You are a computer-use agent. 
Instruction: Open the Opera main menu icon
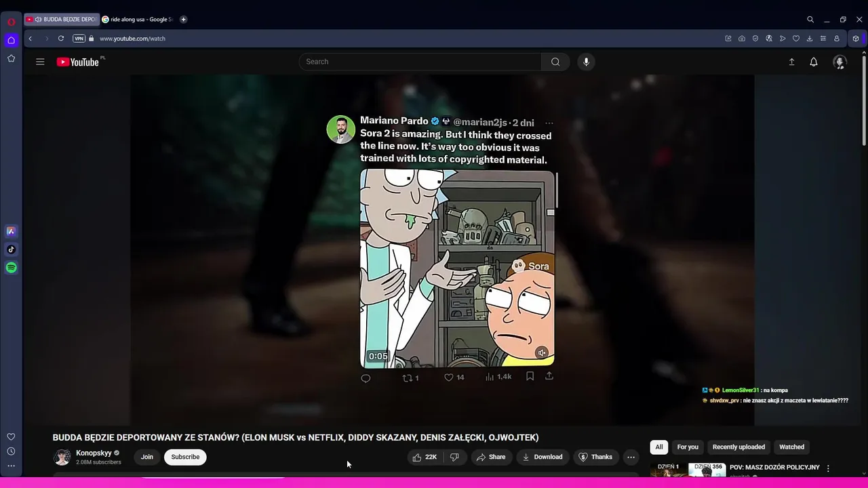click(11, 22)
